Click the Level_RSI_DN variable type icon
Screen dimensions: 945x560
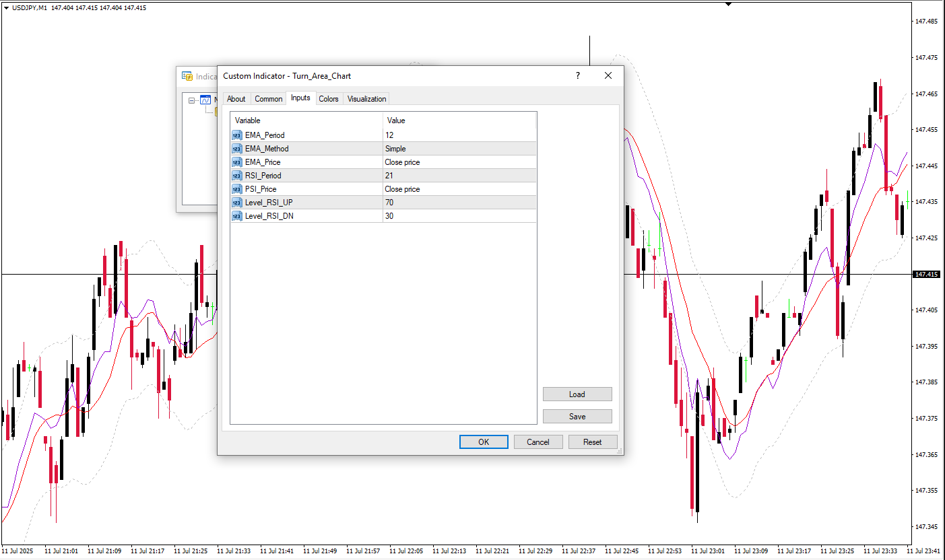pyautogui.click(x=237, y=216)
